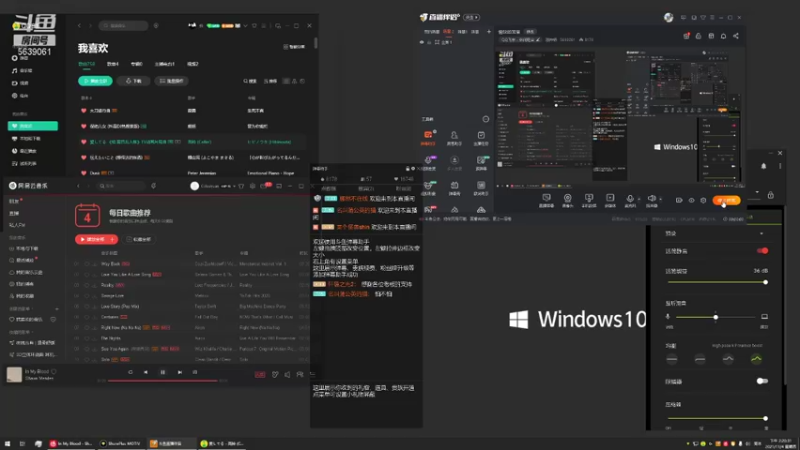The height and width of the screenshot is (450, 800).
Task: Open the video icon in QQ Music sidebar
Action: 14,83
